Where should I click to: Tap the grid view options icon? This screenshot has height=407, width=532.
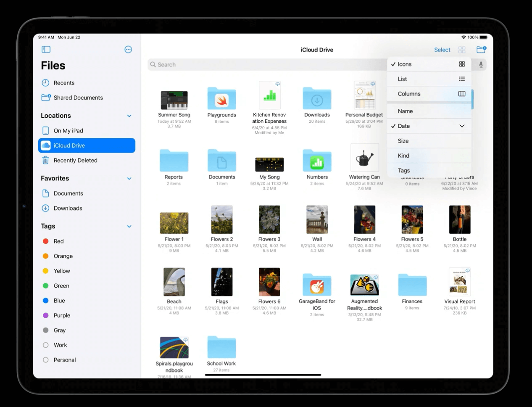[x=462, y=50]
